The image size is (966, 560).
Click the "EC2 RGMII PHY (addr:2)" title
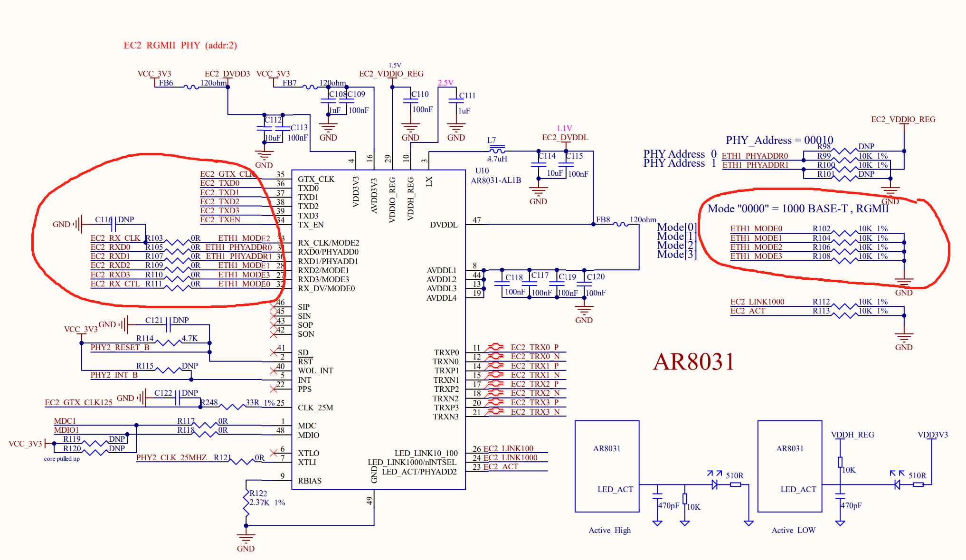180,45
